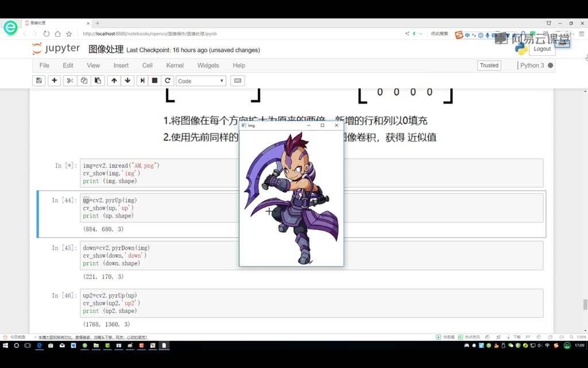Click the share icon in address bar
Viewport: 588px width, 368px height.
click(407, 34)
